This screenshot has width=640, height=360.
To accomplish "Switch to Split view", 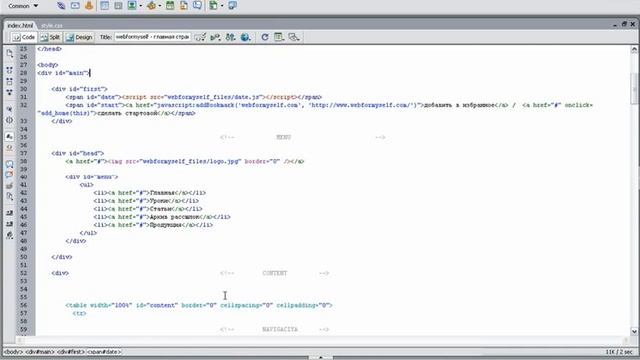I will click(51, 37).
